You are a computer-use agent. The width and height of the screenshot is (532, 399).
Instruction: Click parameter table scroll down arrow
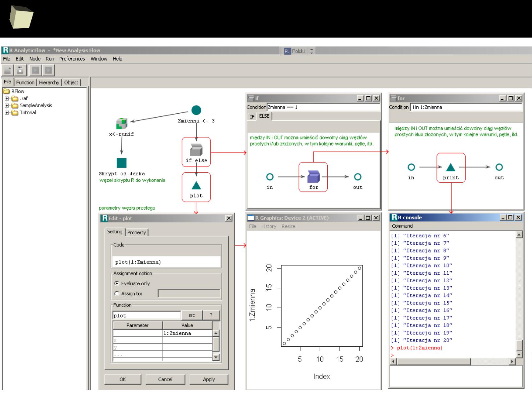(x=216, y=357)
